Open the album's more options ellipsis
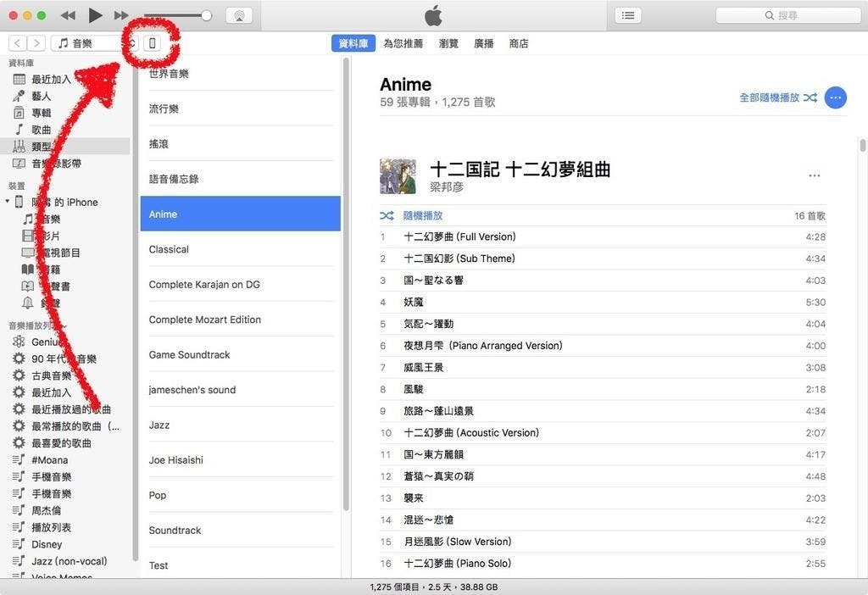 pyautogui.click(x=814, y=175)
